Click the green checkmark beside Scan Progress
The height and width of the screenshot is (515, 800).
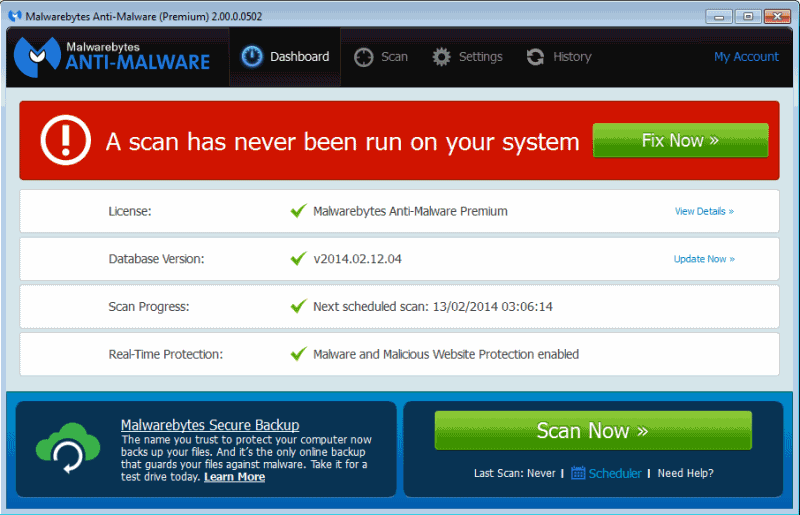click(x=298, y=306)
